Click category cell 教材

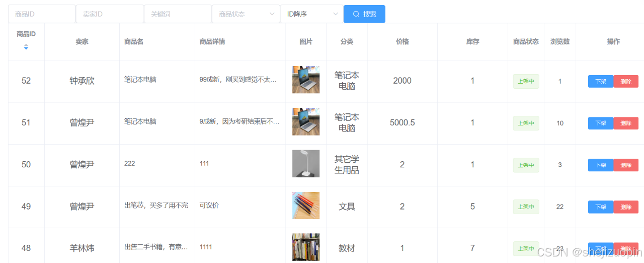point(347,248)
